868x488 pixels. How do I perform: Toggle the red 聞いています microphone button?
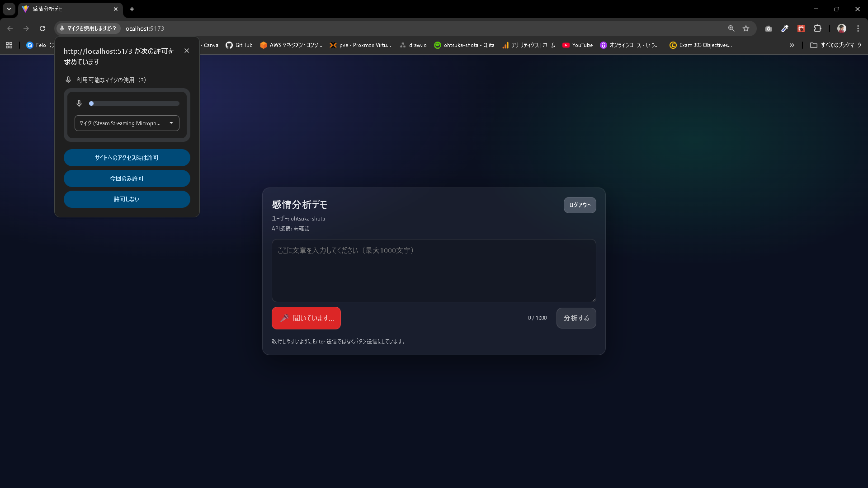click(306, 318)
